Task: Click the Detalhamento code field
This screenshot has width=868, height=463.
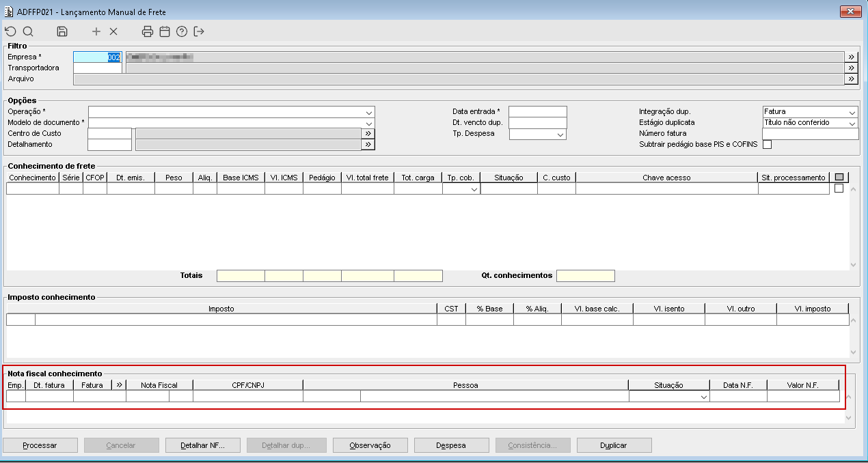Action: tap(109, 145)
